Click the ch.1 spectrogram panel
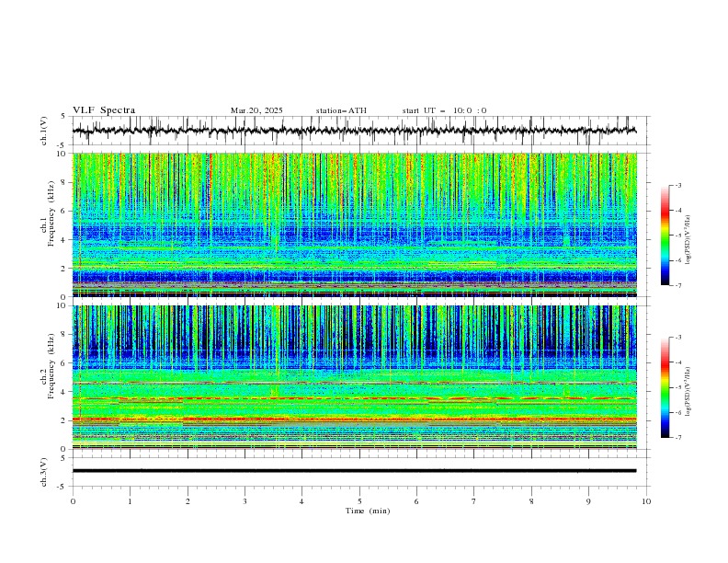 (x=354, y=224)
